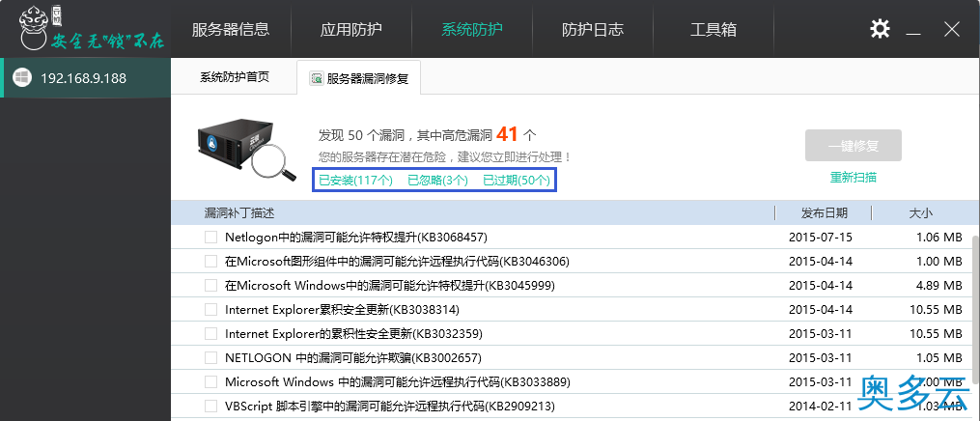980x421 pixels.
Task: Click the server magnifier scan image
Action: click(x=247, y=151)
